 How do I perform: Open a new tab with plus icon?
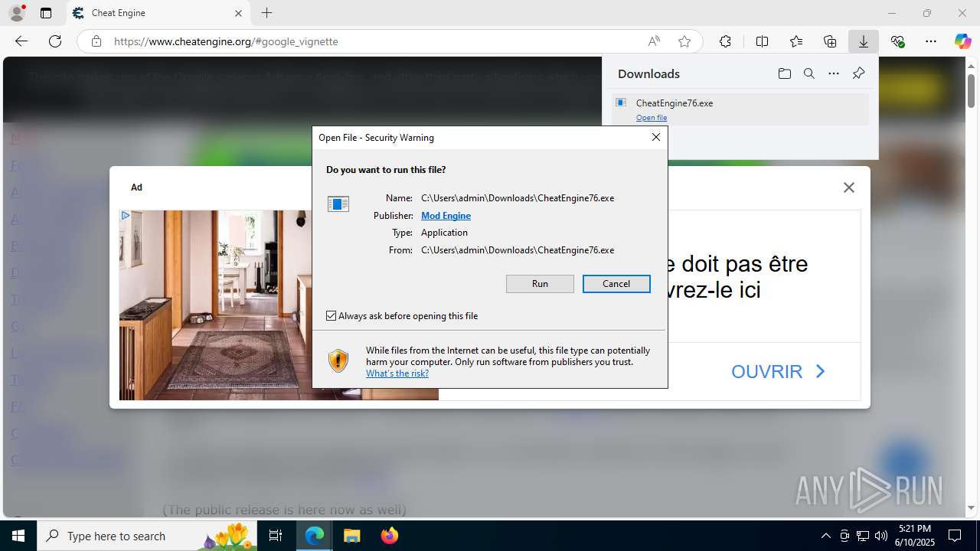pos(266,13)
